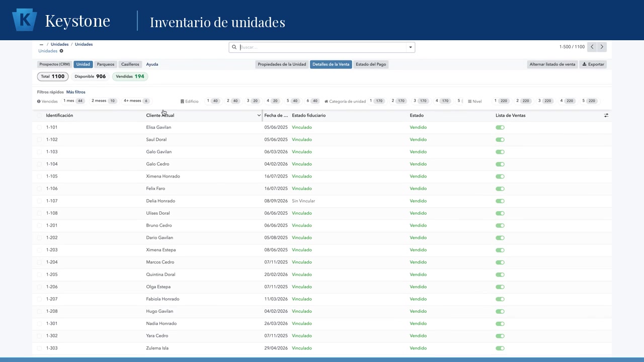The width and height of the screenshot is (644, 362).
Task: Click the Categoría de unidad home icon
Action: point(326,101)
